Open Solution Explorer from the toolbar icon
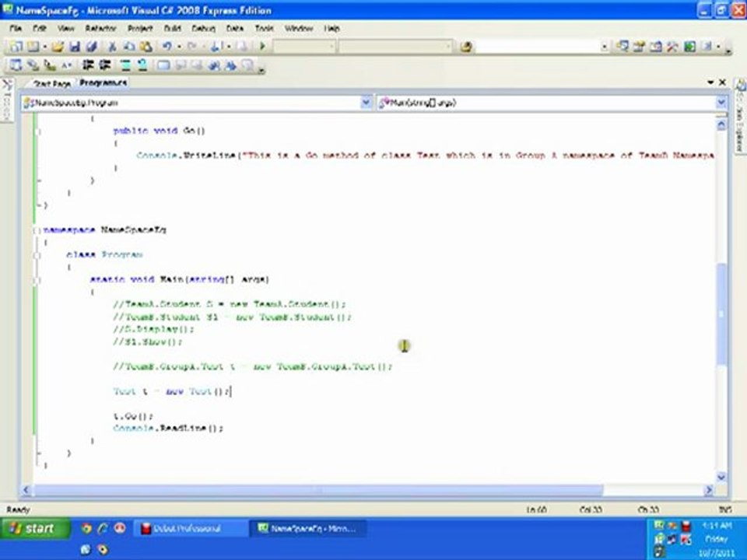This screenshot has height=560, width=747. 622,46
